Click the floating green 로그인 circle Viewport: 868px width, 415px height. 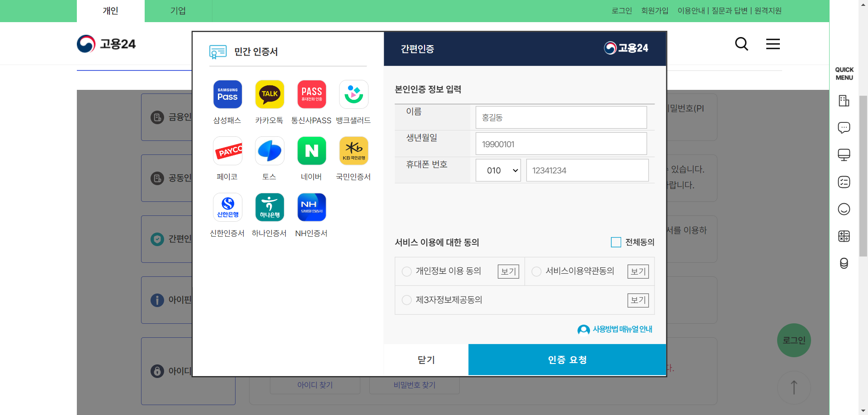pyautogui.click(x=794, y=340)
